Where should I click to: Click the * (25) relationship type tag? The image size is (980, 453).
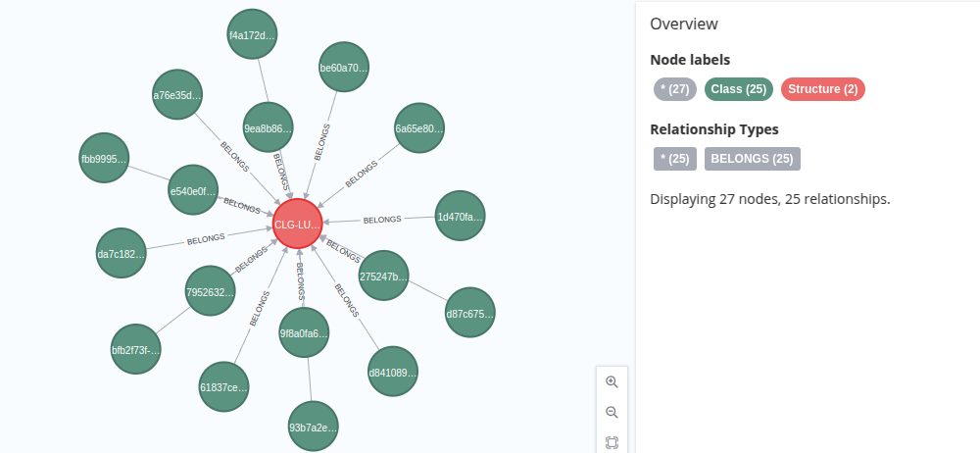675,158
